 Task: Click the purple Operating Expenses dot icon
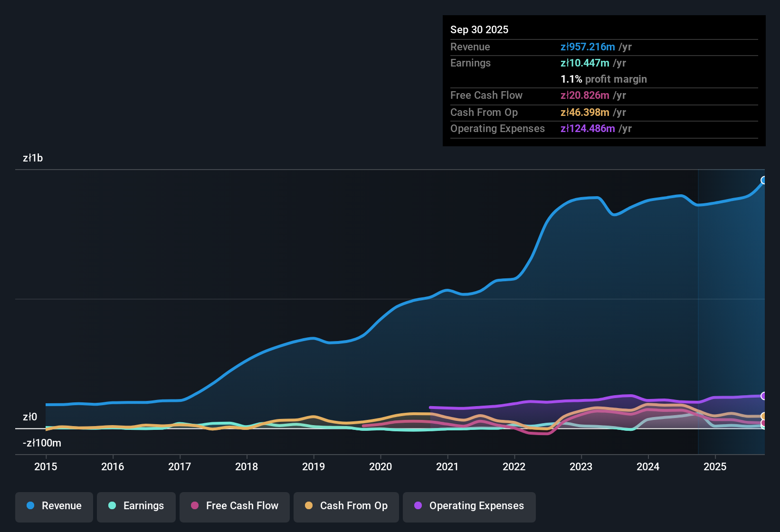pos(417,506)
